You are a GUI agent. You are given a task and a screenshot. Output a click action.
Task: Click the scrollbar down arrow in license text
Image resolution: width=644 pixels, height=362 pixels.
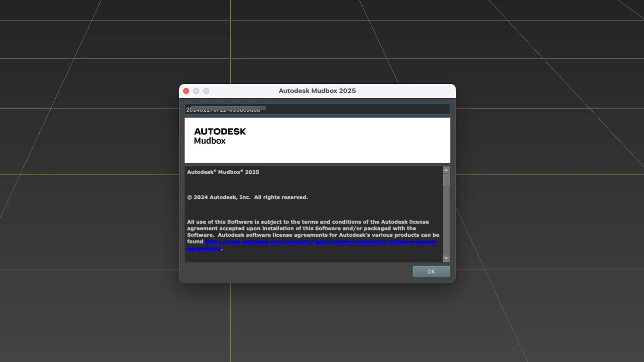[446, 258]
